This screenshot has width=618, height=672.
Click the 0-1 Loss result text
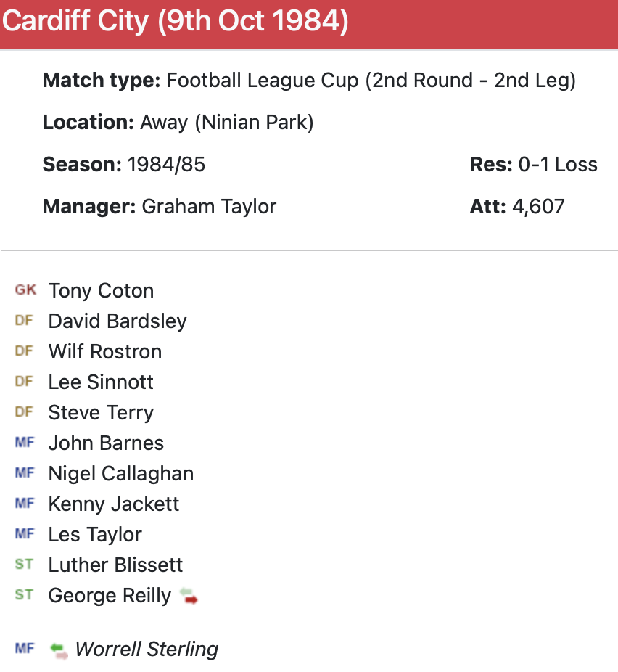click(x=558, y=165)
